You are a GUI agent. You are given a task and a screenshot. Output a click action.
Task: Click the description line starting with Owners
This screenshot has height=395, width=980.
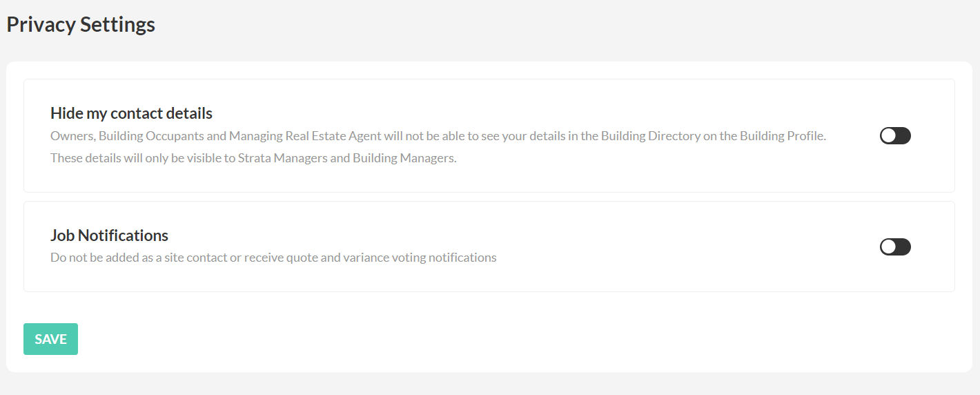(438, 136)
